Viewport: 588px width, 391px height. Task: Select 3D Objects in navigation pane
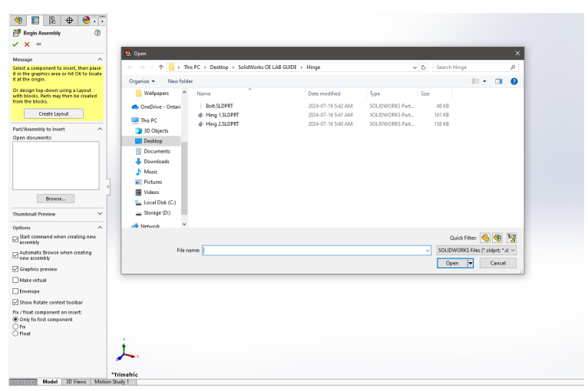pos(152,130)
